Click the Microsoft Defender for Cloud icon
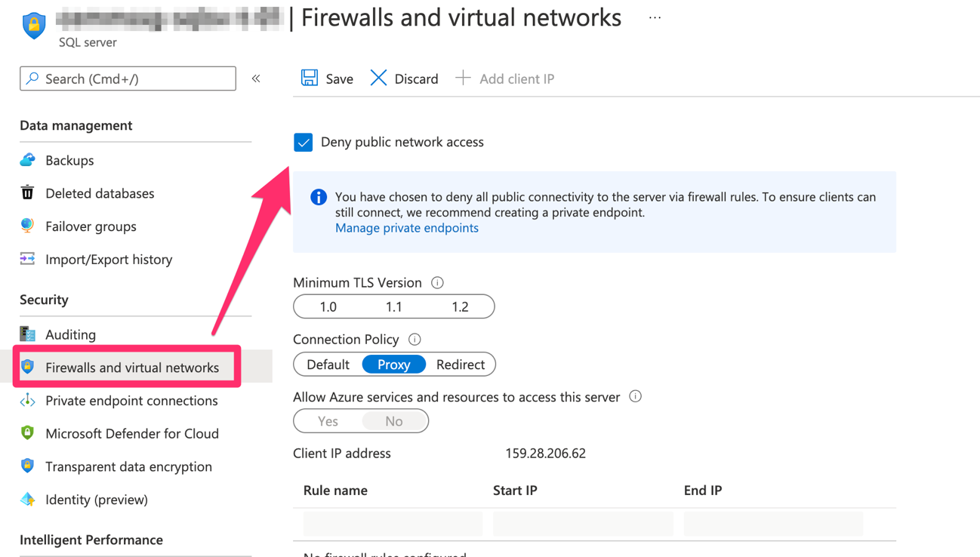 pyautogui.click(x=27, y=433)
